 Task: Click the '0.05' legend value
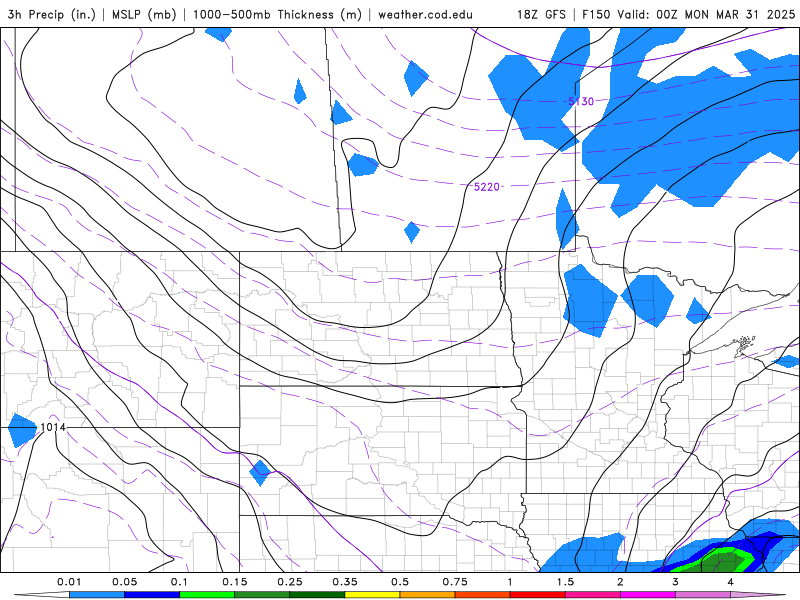pyautogui.click(x=124, y=582)
